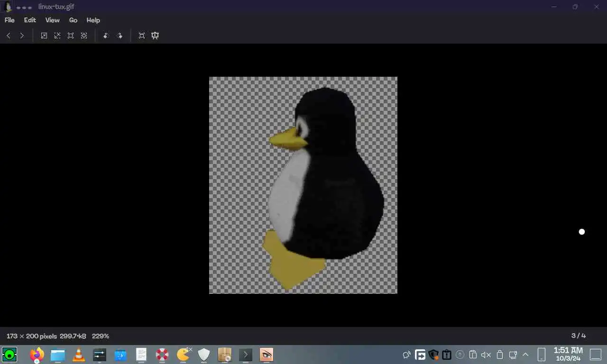Click the fourth zoom icon with inner square
This screenshot has width=607, height=364.
[x=84, y=36]
